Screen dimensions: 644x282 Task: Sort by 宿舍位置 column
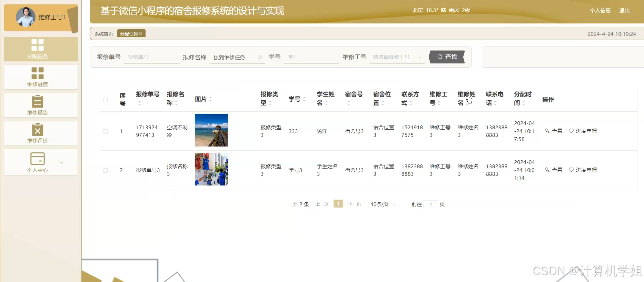(383, 103)
